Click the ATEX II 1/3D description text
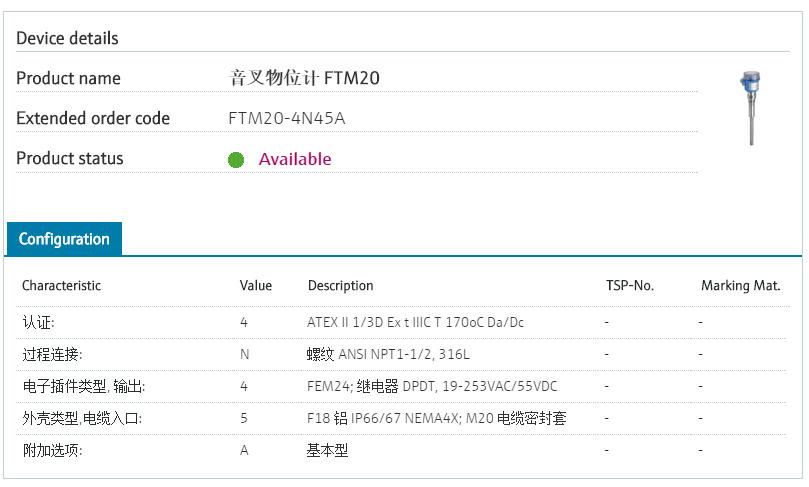 point(415,323)
